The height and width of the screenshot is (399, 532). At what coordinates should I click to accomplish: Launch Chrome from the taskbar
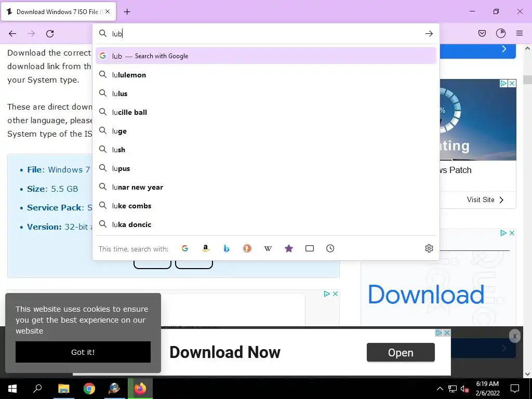coord(89,389)
